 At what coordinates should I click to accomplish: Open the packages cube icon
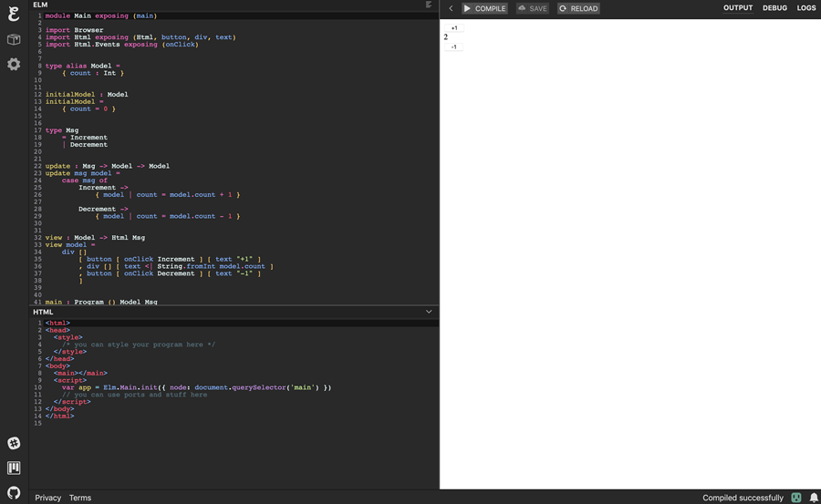[x=14, y=39]
